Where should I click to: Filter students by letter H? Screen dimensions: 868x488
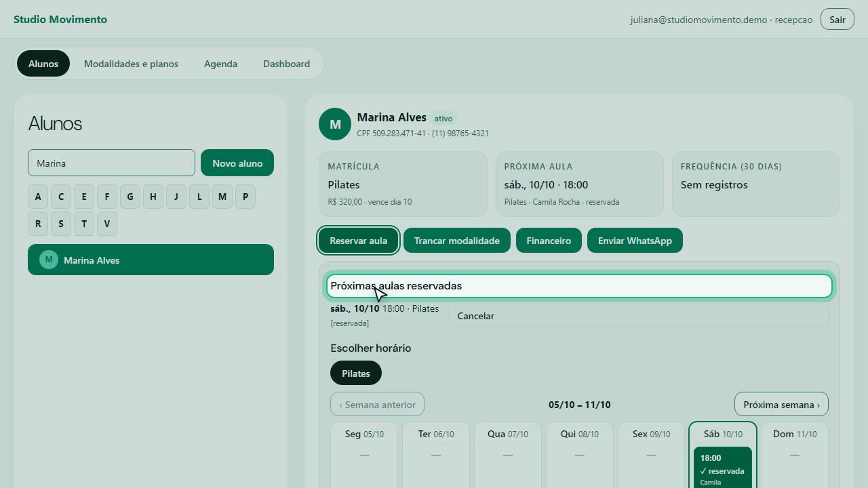(153, 197)
